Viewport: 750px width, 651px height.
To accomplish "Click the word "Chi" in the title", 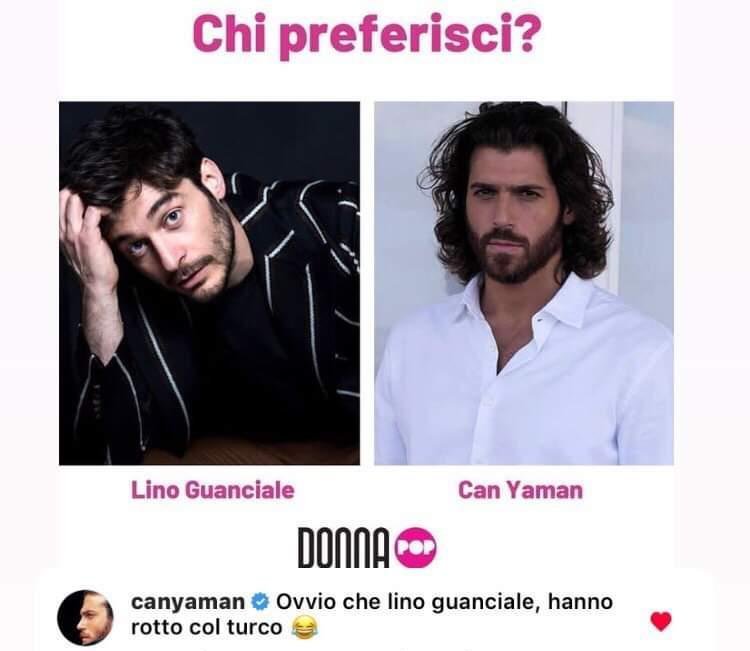I will coord(229,34).
